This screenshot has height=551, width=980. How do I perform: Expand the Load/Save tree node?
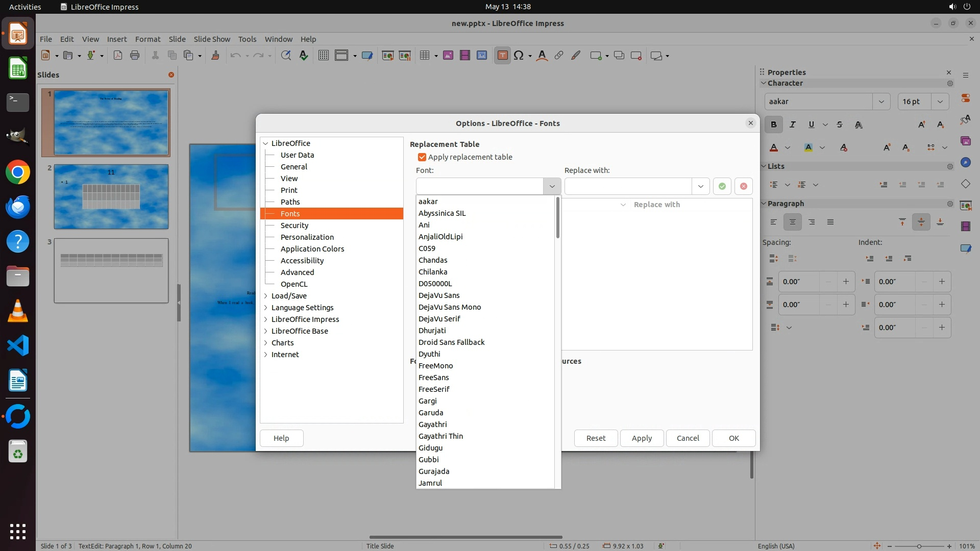click(x=265, y=296)
